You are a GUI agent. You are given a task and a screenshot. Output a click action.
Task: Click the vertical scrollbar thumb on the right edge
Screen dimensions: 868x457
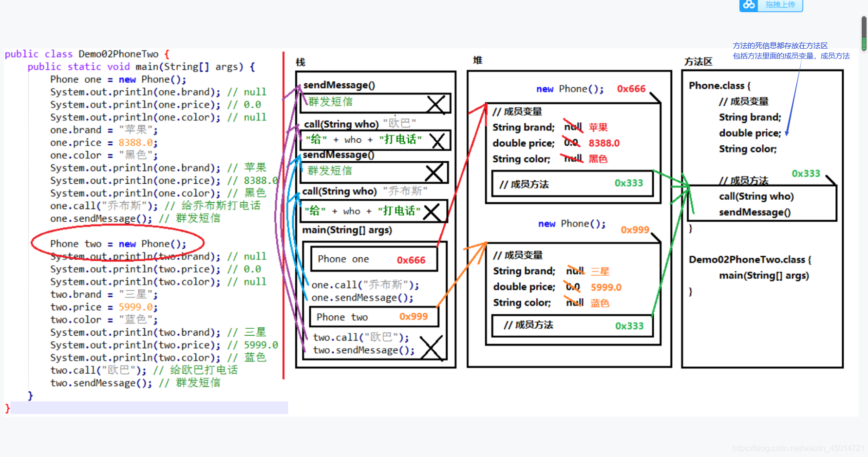pos(864,33)
